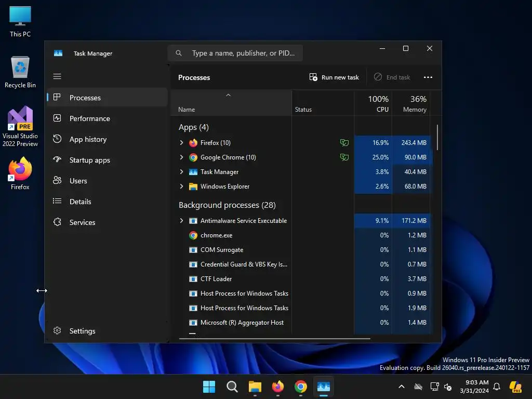Select the Firefox desktop shortcut
Image resolution: width=532 pixels, height=399 pixels.
20,174
